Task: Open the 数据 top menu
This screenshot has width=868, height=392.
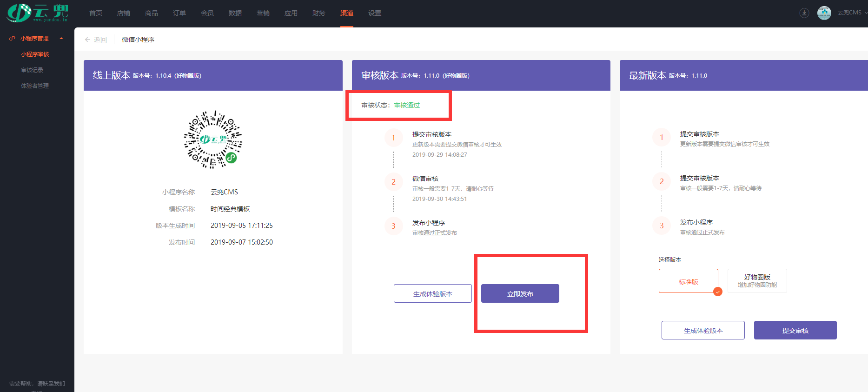Action: [235, 13]
